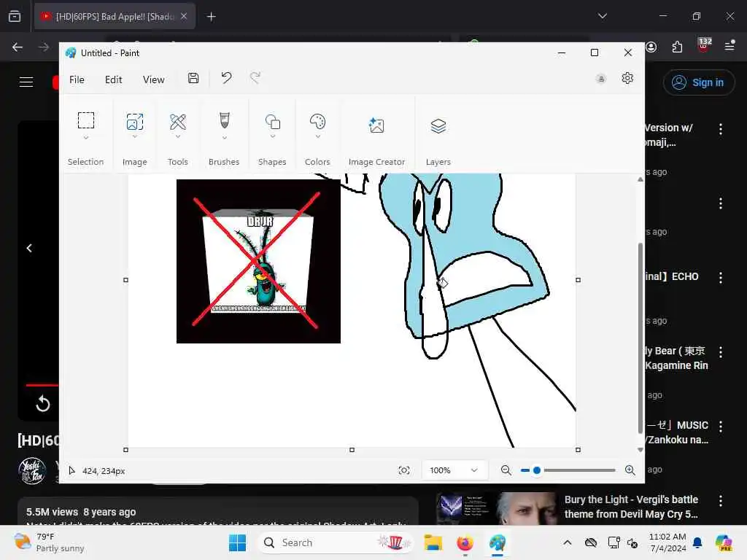The width and height of the screenshot is (747, 560).
Task: Close the Bad Apple browser tab
Action: pos(183,16)
